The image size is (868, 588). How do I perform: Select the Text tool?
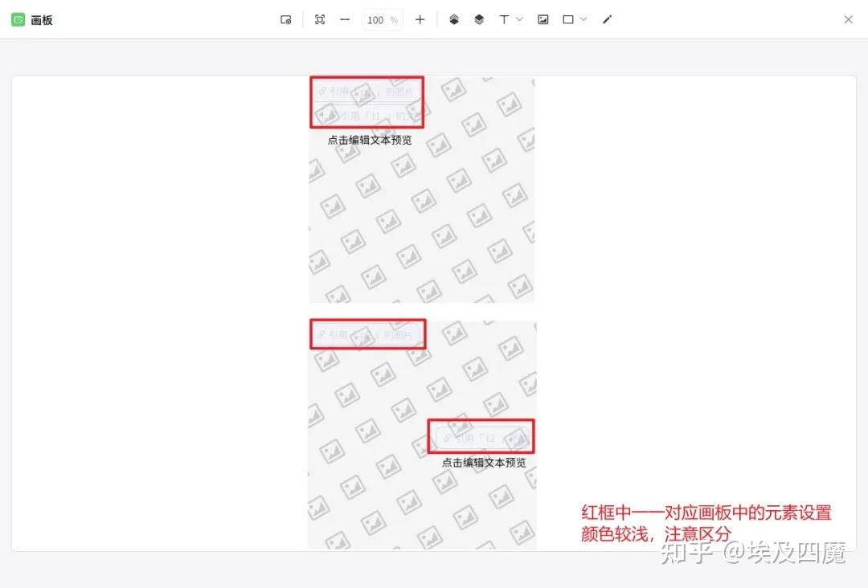coord(504,20)
